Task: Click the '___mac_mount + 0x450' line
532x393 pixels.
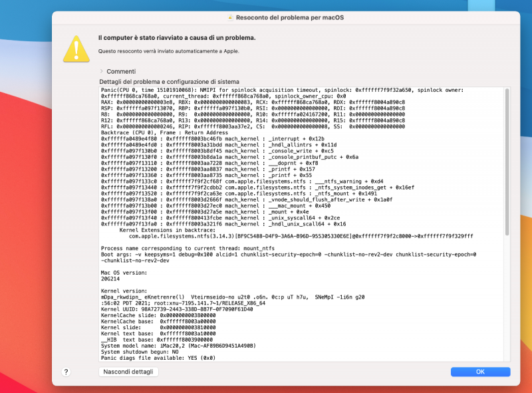Action: coord(215,206)
